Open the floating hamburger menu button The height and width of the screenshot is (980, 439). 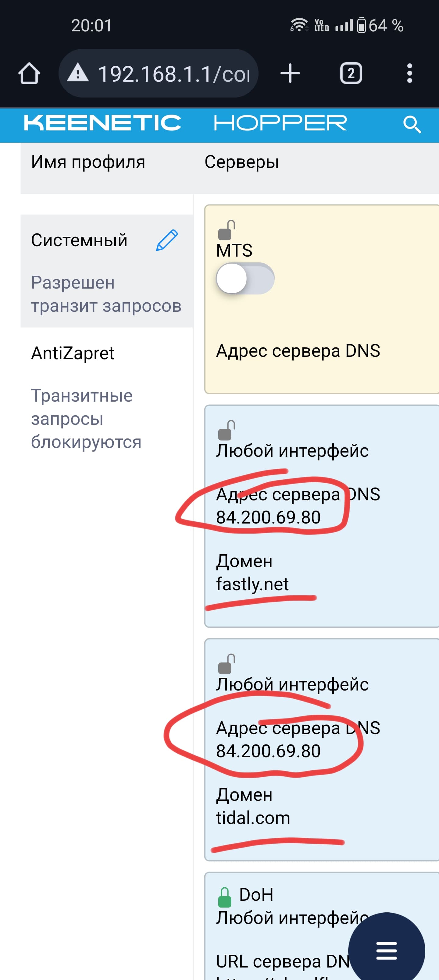[387, 950]
